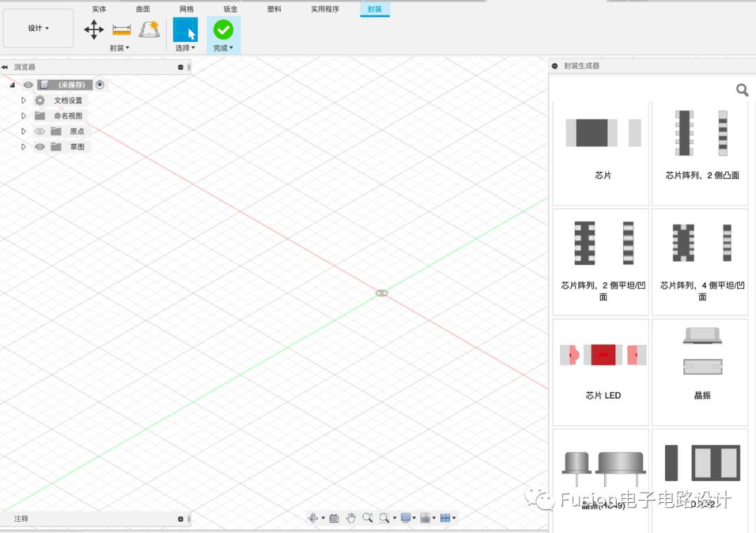Viewport: 756px width, 533px height.
Task: Select the Pan hand tool
Action: click(351, 518)
